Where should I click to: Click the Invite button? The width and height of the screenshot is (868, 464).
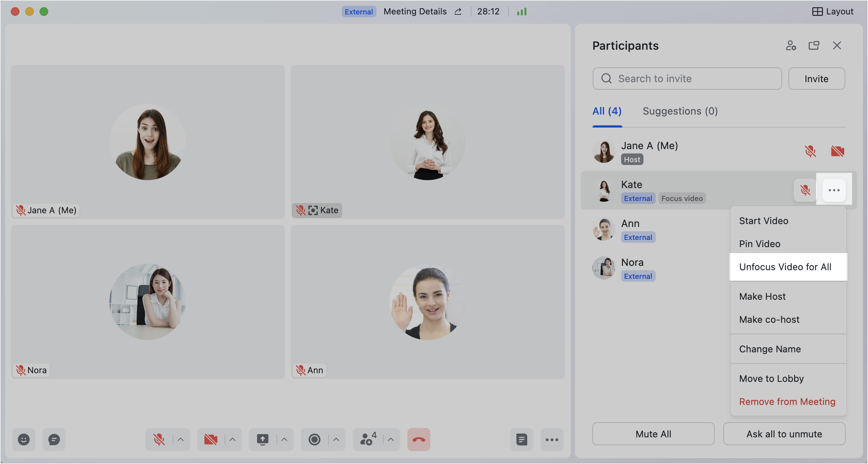(x=817, y=79)
